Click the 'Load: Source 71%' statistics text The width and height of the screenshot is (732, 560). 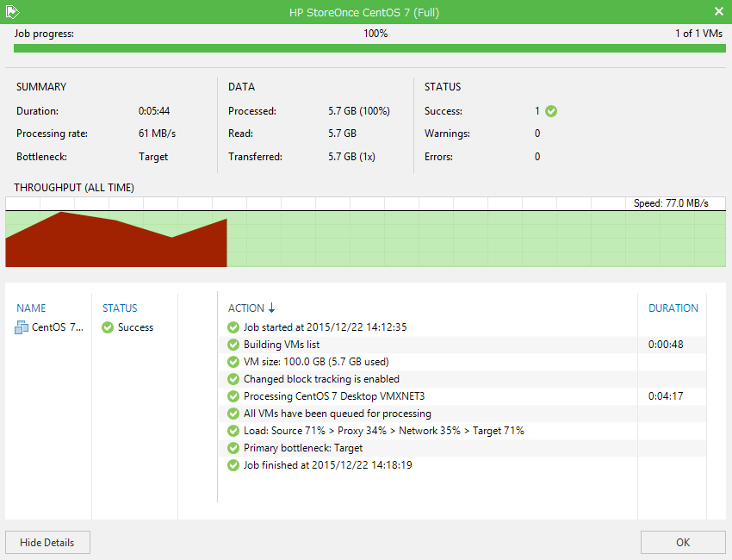384,431
